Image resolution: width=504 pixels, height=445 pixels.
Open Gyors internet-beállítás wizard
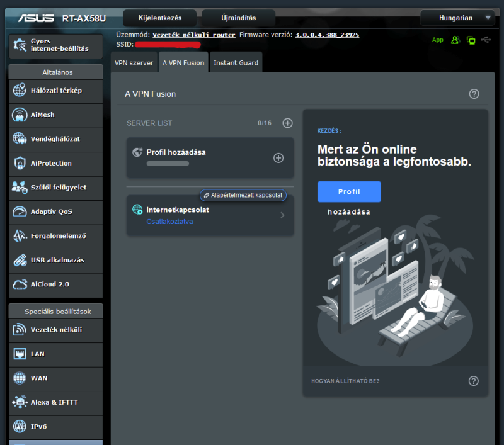coord(56,45)
